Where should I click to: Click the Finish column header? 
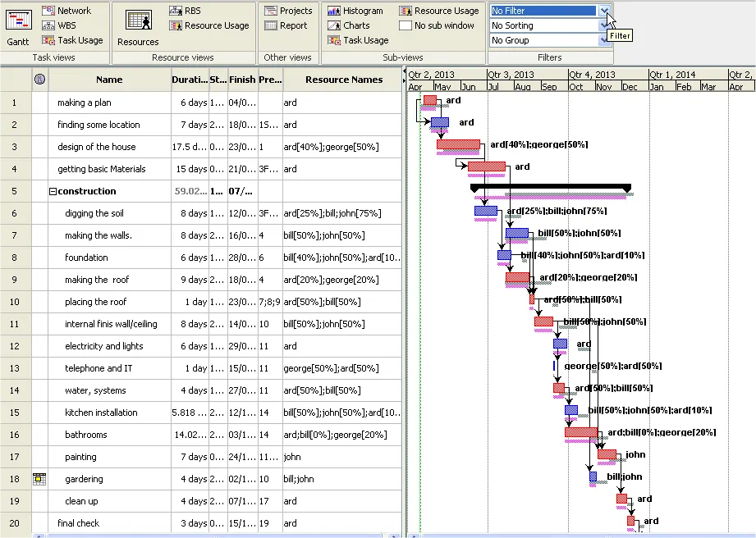pyautogui.click(x=242, y=80)
